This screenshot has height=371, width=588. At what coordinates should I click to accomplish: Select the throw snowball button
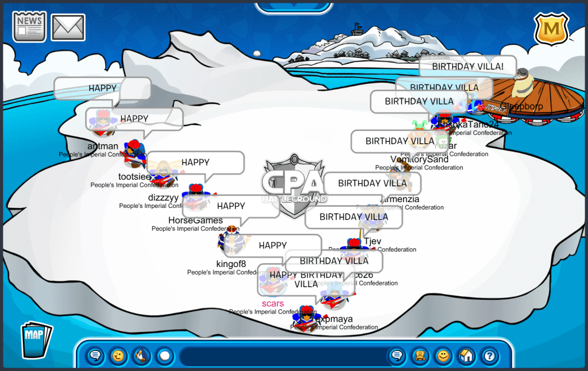point(165,356)
